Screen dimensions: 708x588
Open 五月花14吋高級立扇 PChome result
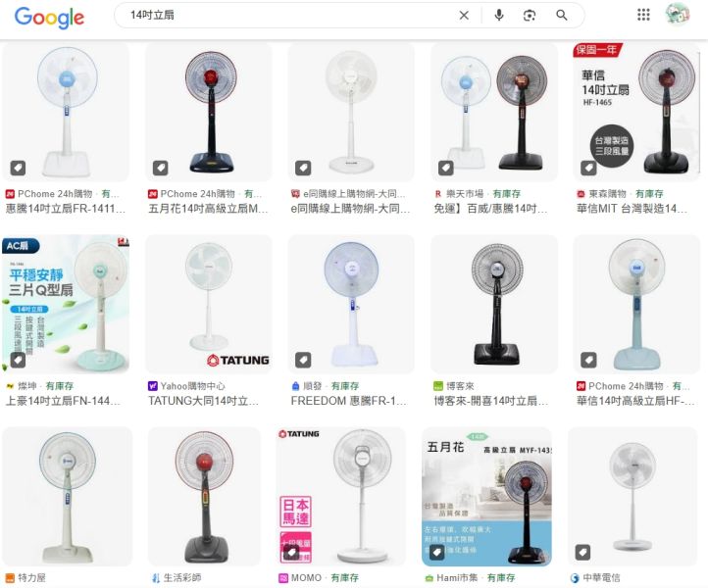coord(208,209)
